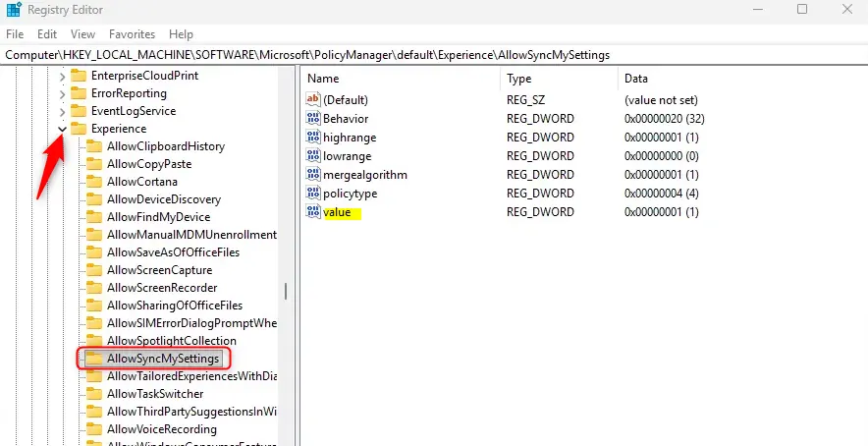Open the Help menu
The height and width of the screenshot is (446, 868).
(181, 34)
